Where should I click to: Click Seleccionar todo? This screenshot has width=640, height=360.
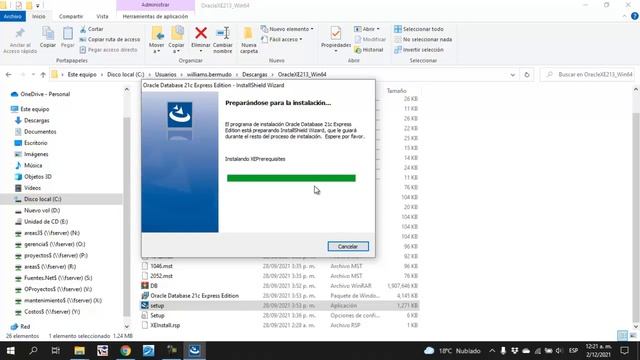(419, 29)
